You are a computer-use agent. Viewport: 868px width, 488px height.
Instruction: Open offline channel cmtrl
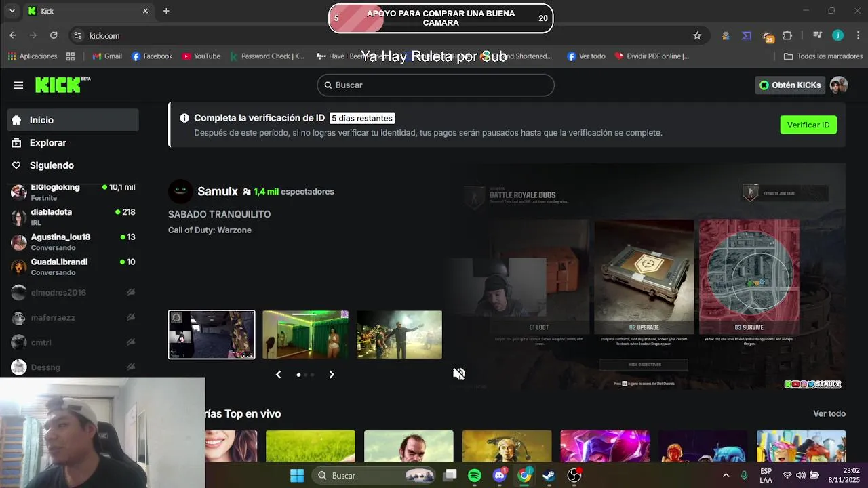pos(73,342)
